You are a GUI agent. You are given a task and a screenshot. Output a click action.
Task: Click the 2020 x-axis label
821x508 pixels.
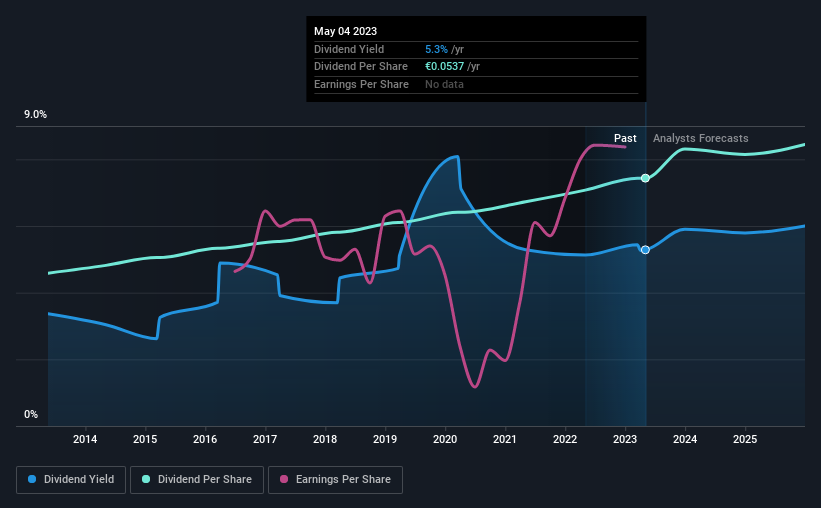click(x=445, y=439)
